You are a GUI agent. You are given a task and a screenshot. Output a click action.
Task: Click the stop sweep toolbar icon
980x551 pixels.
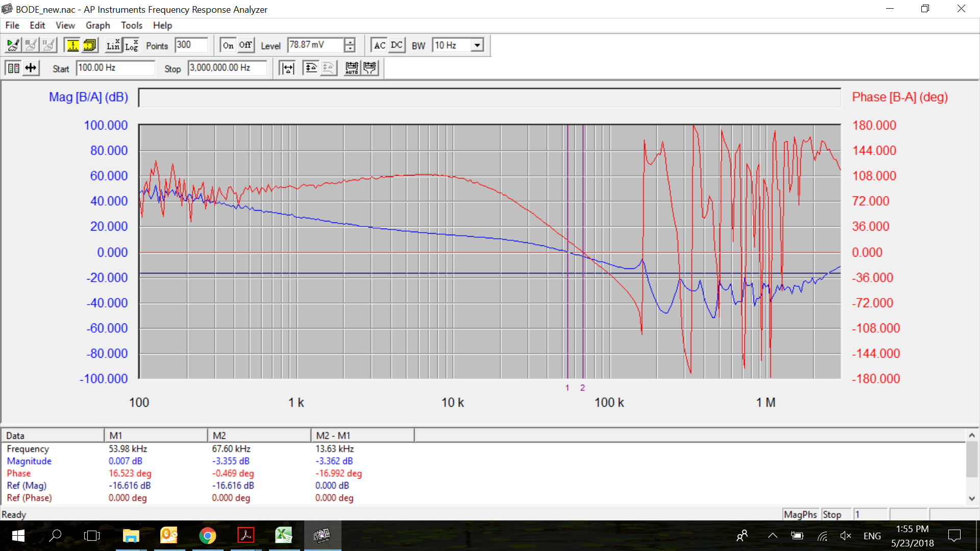click(x=31, y=45)
